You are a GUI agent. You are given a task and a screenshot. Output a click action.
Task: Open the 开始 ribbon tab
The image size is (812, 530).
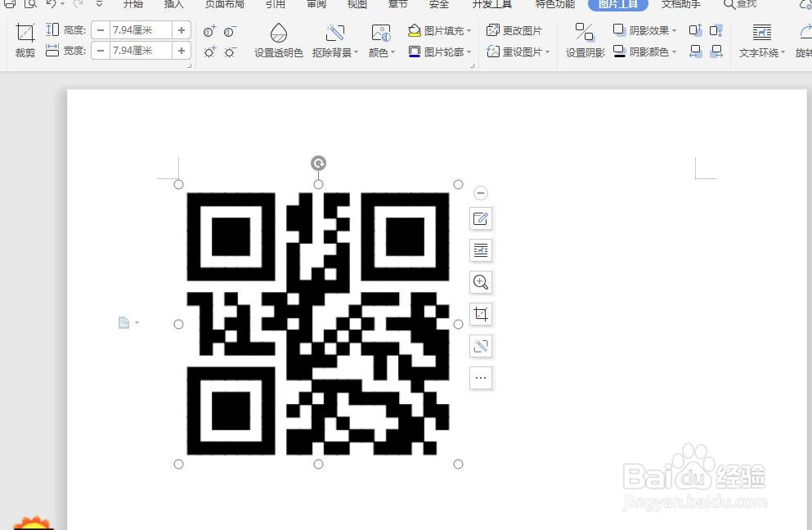[x=133, y=4]
